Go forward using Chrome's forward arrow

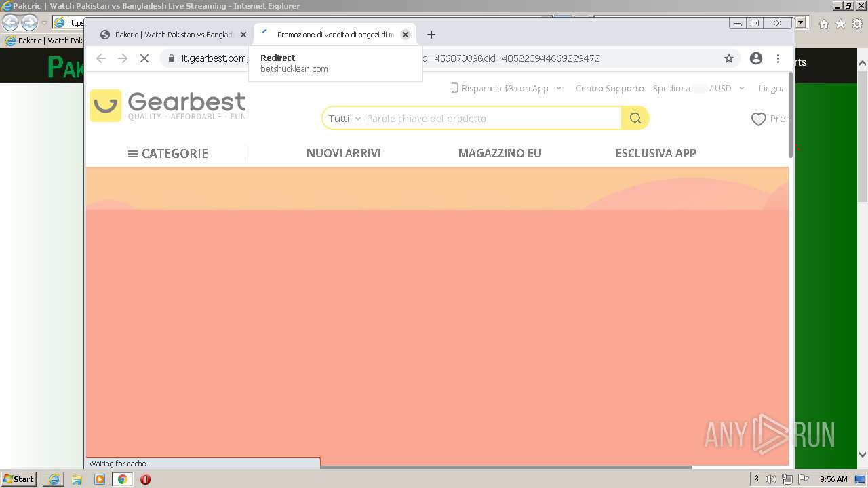tap(123, 58)
